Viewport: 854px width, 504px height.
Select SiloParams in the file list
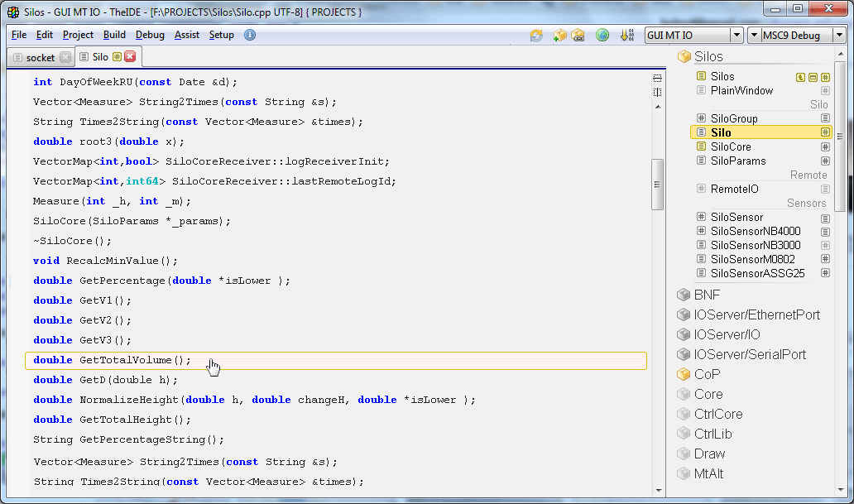pyautogui.click(x=738, y=161)
